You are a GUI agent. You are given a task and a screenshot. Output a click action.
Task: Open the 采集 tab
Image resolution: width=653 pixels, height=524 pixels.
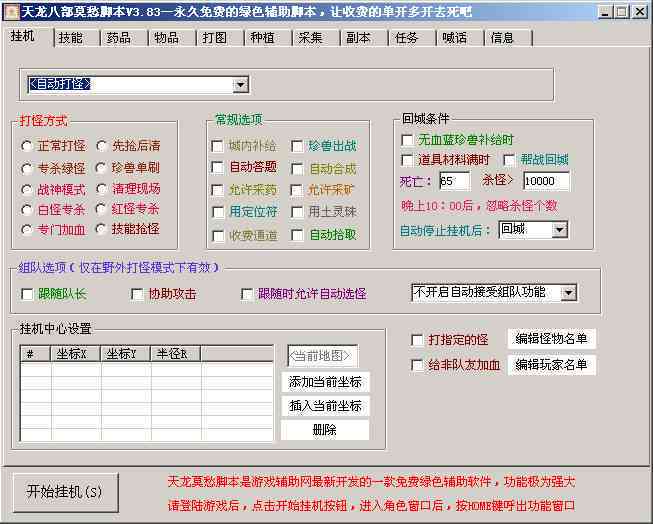click(317, 38)
